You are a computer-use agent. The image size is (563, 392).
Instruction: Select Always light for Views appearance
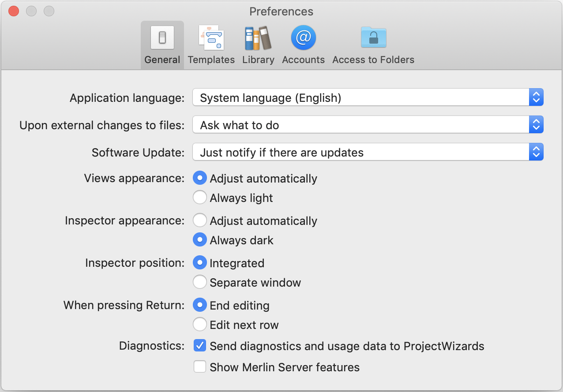point(200,198)
